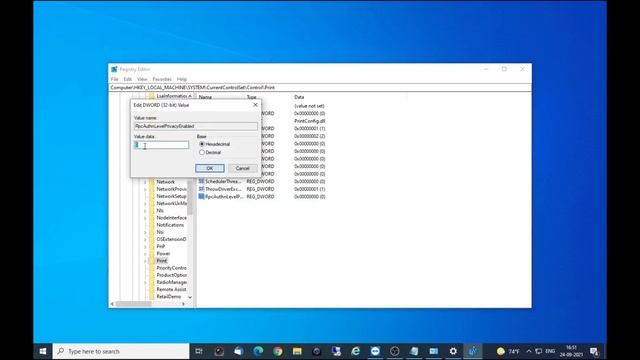The width and height of the screenshot is (640, 360).
Task: Click the registry path address bar
Action: click(x=320, y=87)
